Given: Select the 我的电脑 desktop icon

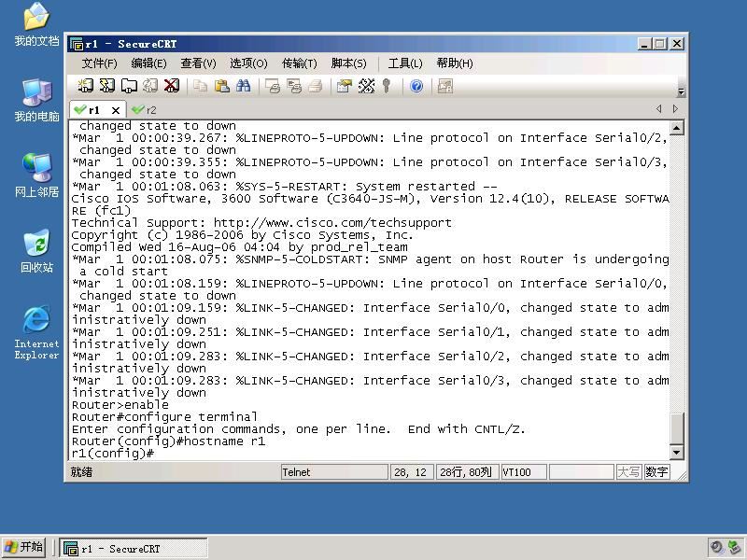Looking at the screenshot, I should pos(36,101).
